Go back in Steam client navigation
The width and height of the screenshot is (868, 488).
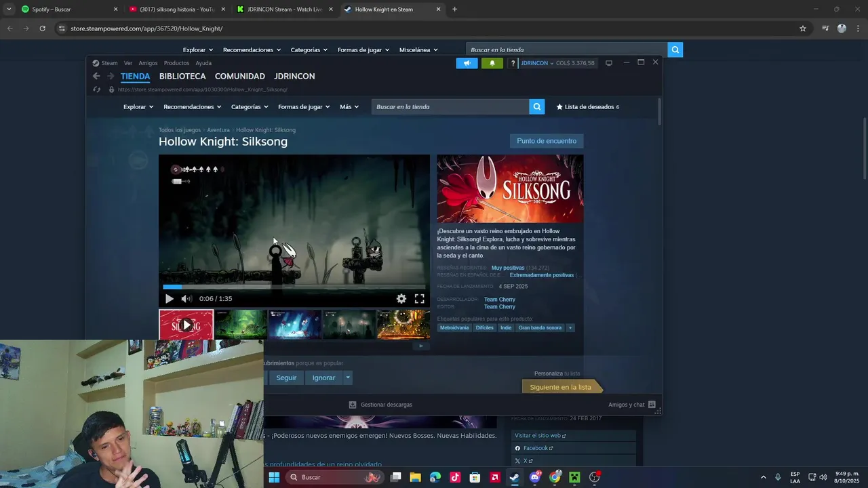[x=96, y=76]
